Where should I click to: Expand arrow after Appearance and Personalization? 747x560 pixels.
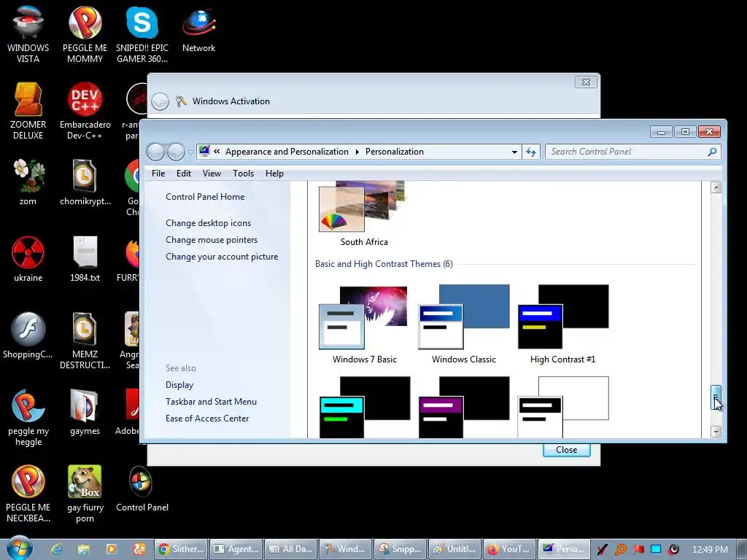(x=357, y=152)
